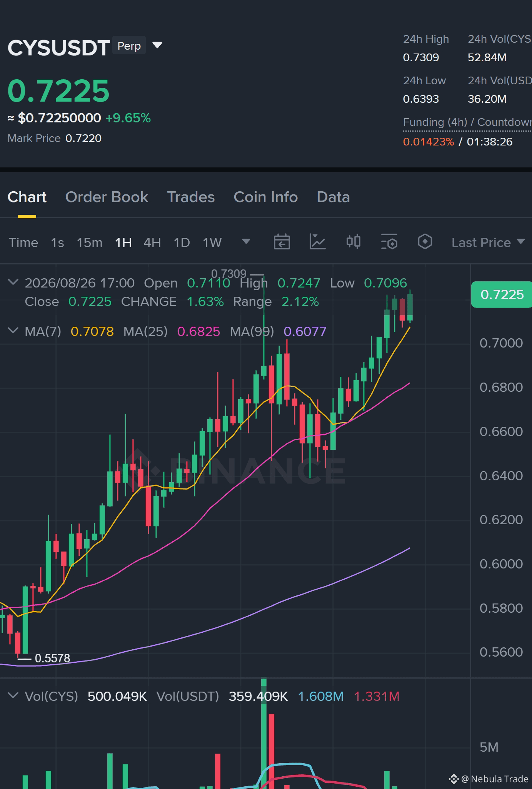Screen dimensions: 532x789
Task: Collapse the Vol indicator legend chevron
Action: 13,695
